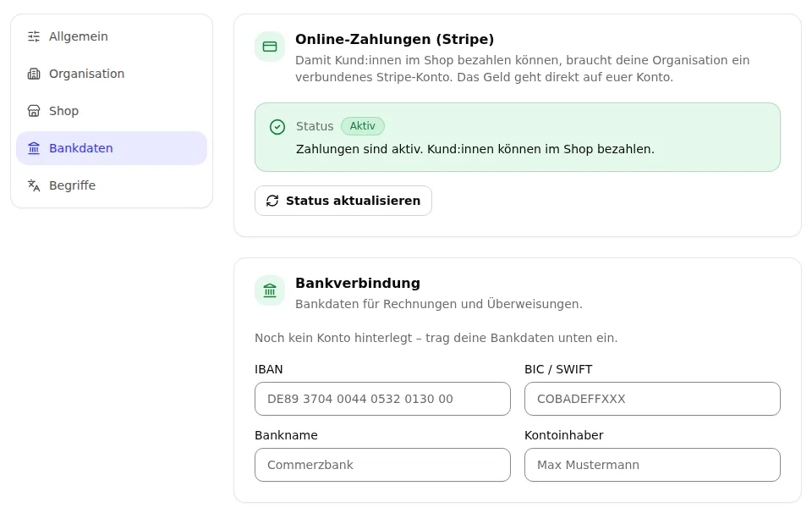812x508 pixels.
Task: Click the storefront icon next to Shop
Action: (34, 111)
